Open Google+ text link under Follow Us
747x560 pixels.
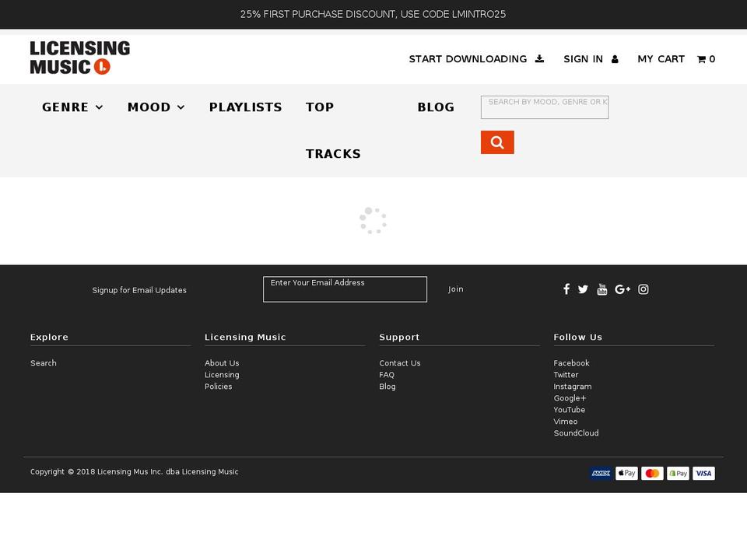tap(570, 398)
